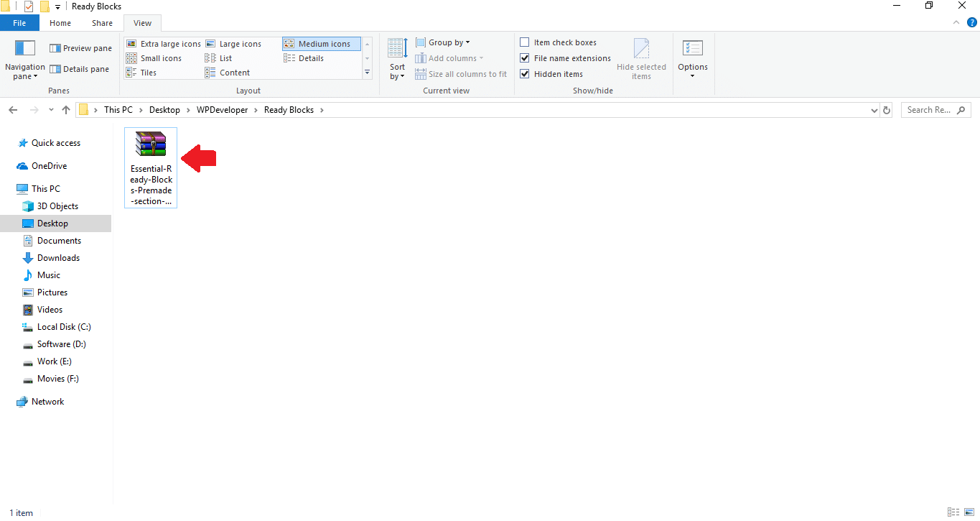980x521 pixels.
Task: Click Desktop in the address breadcrumb
Action: 164,110
